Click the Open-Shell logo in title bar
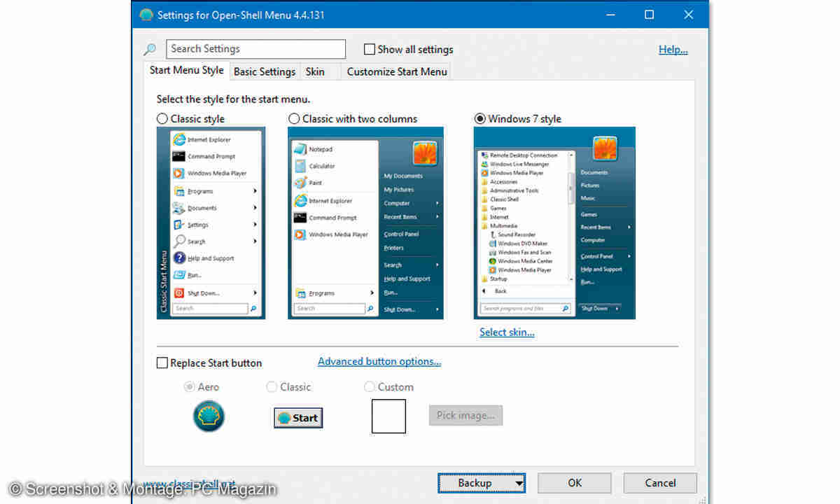Screen dimensions: 840x504 coord(146,15)
